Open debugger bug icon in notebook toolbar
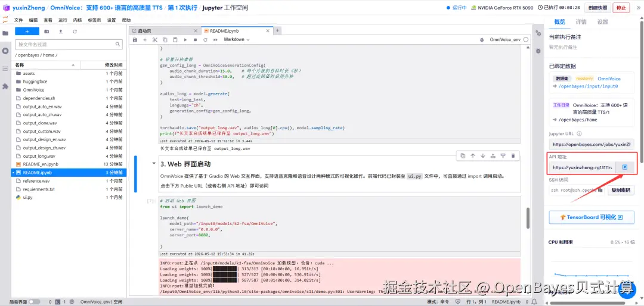 482,40
